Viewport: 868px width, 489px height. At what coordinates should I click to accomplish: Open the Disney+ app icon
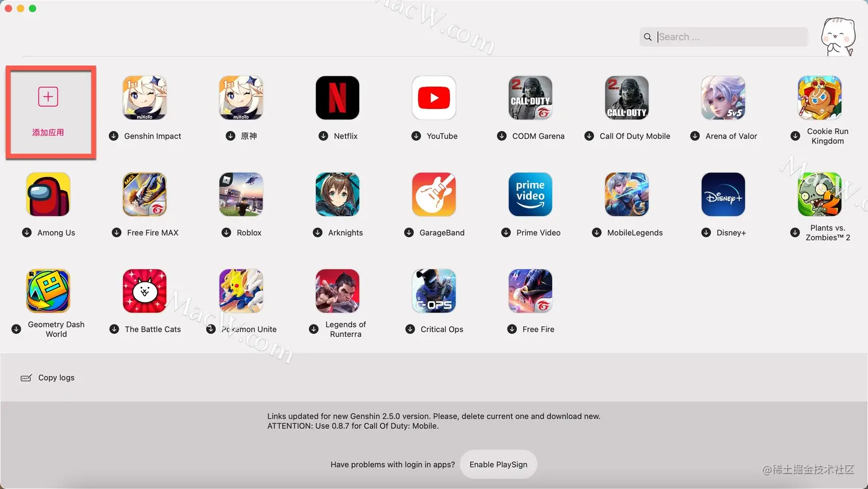(723, 194)
